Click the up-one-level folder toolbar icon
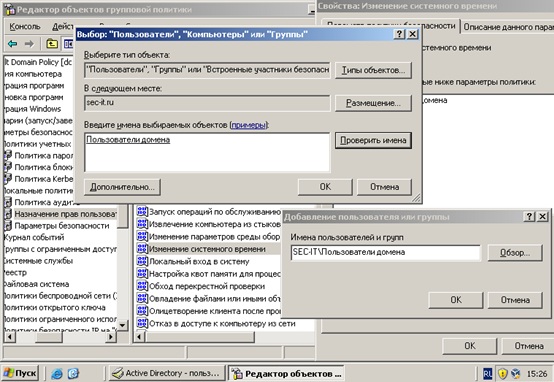554x382 pixels. pyautogui.click(x=52, y=44)
